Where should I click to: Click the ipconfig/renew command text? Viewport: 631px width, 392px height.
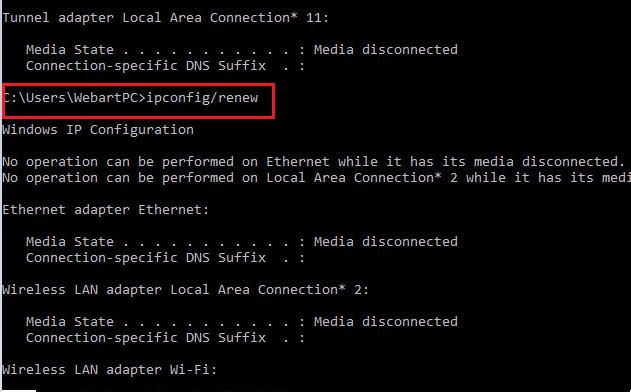pyautogui.click(x=202, y=98)
